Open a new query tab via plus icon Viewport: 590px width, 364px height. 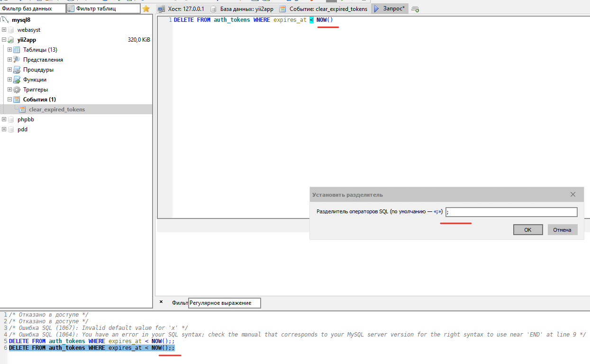415,9
